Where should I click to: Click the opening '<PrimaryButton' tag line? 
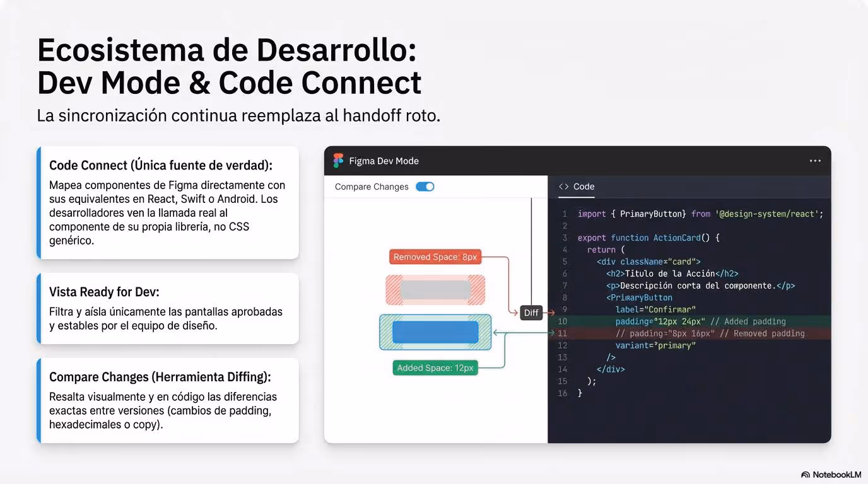click(639, 297)
